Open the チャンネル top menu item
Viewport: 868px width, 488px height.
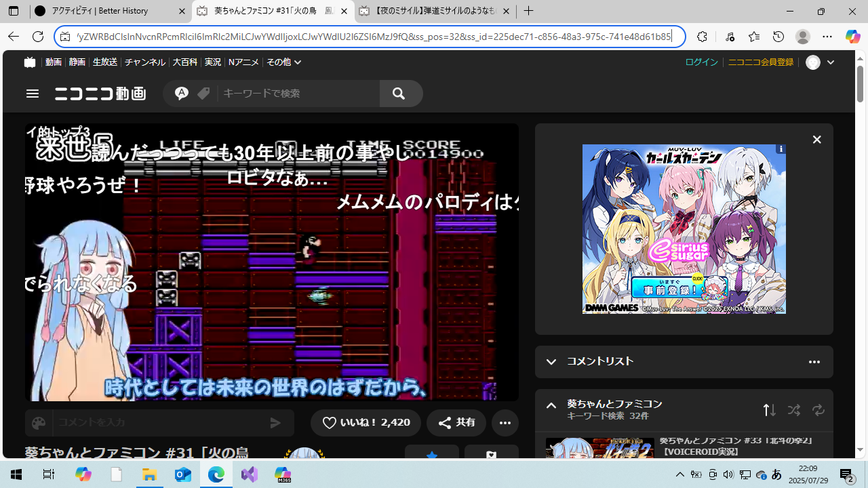click(x=145, y=62)
